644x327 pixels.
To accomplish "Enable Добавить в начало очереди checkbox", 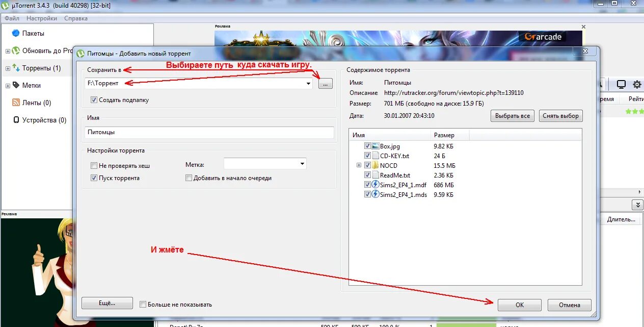I will click(189, 178).
